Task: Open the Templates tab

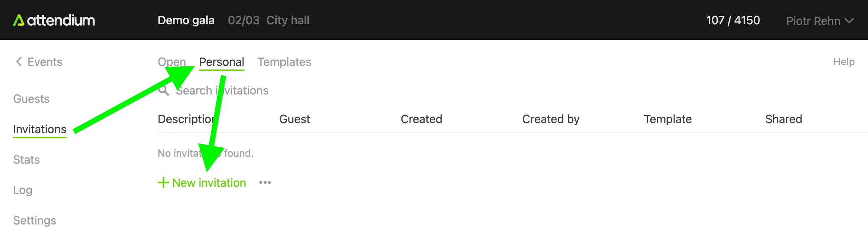Action: coord(284,62)
